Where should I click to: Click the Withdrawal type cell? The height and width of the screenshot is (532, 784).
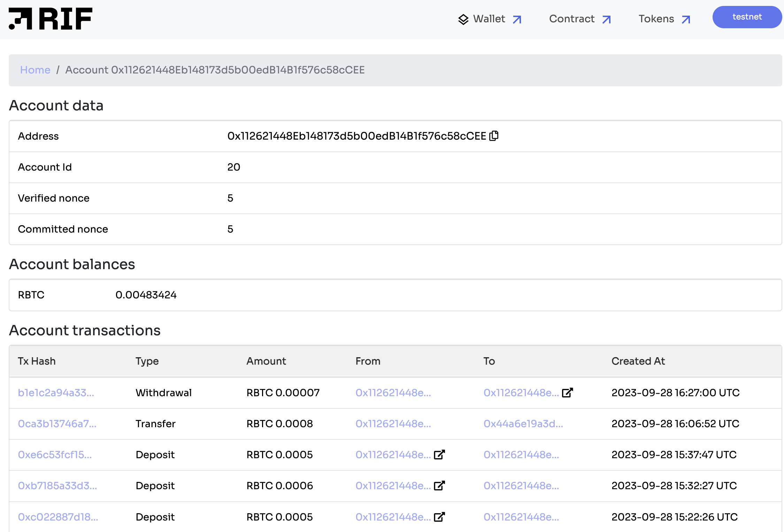tap(163, 393)
